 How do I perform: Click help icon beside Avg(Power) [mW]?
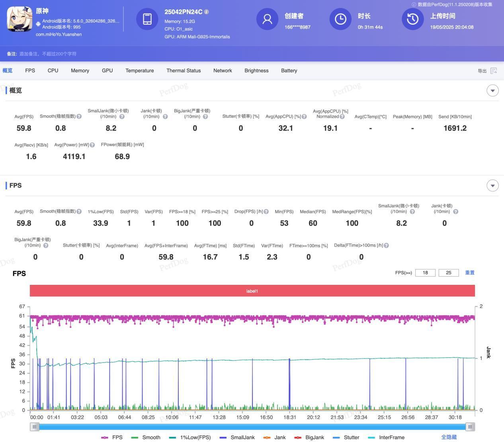[92, 145]
